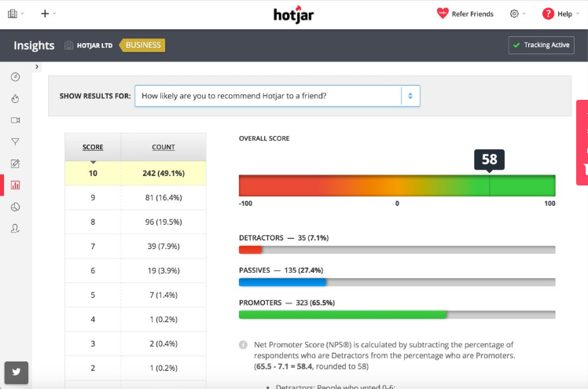Open the red feedback tab on right edge

click(x=582, y=142)
